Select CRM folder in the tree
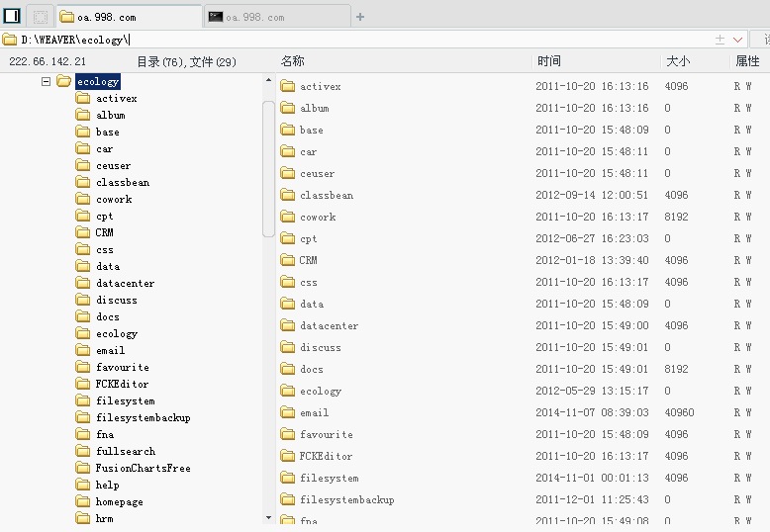The height and width of the screenshot is (532, 770). pyautogui.click(x=104, y=232)
